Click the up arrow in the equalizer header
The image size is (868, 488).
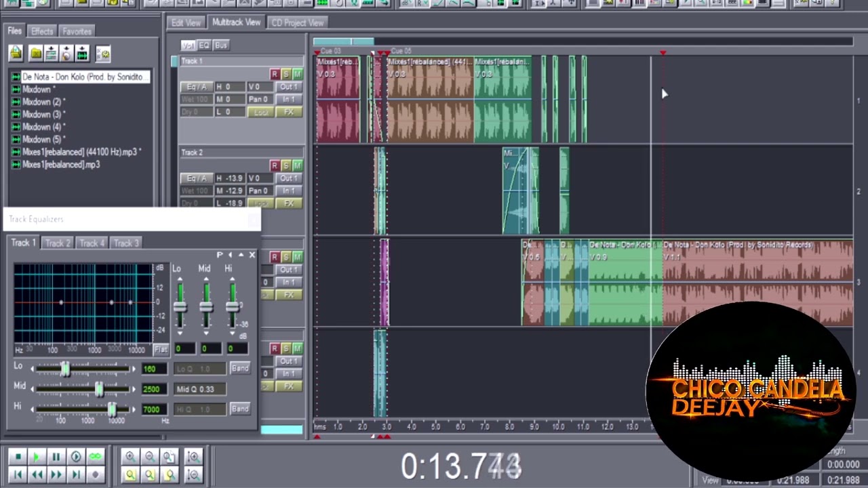click(x=241, y=255)
